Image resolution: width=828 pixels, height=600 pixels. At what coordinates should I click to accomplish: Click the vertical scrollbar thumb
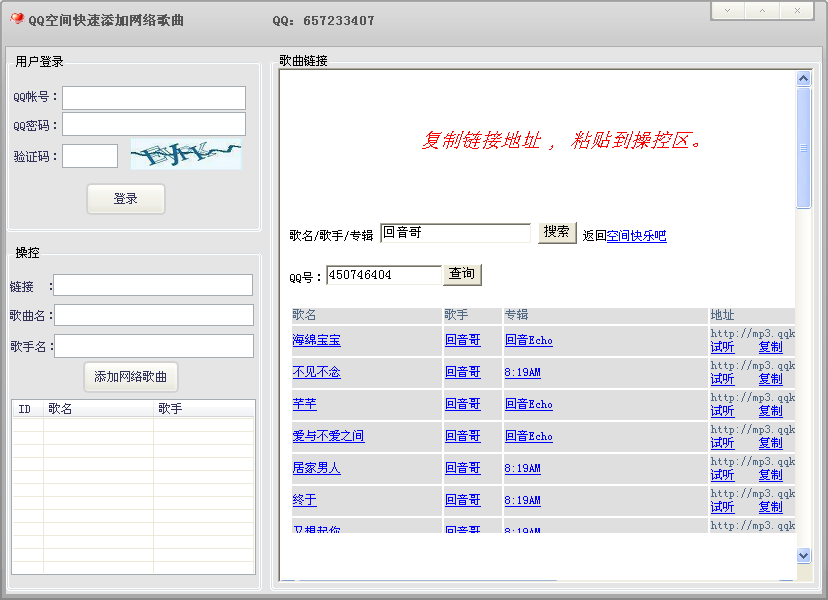coord(803,148)
